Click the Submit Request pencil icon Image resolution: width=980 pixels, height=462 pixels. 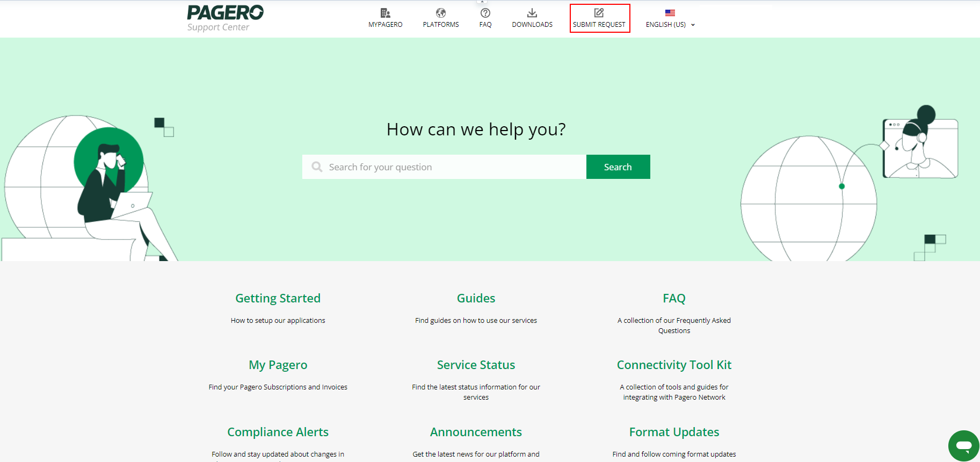[x=599, y=13]
